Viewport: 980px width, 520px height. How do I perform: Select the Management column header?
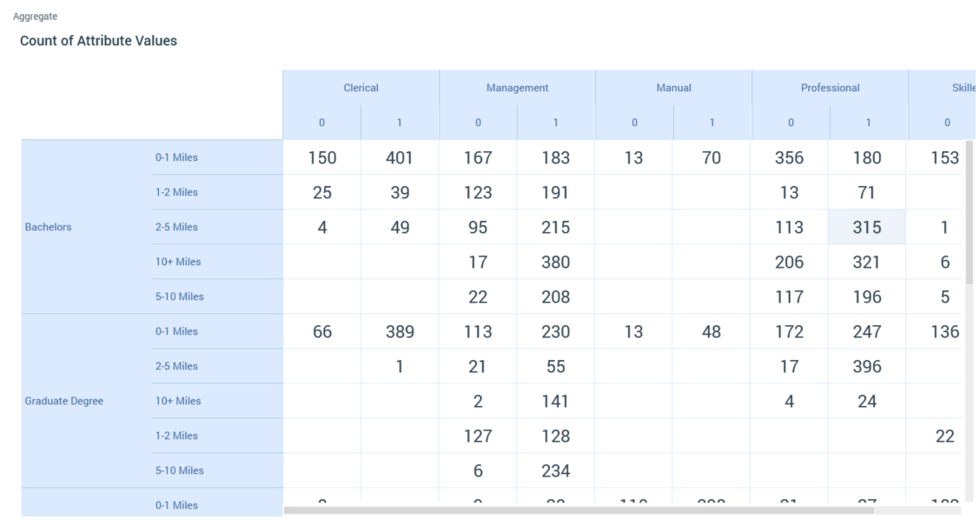[x=517, y=88]
